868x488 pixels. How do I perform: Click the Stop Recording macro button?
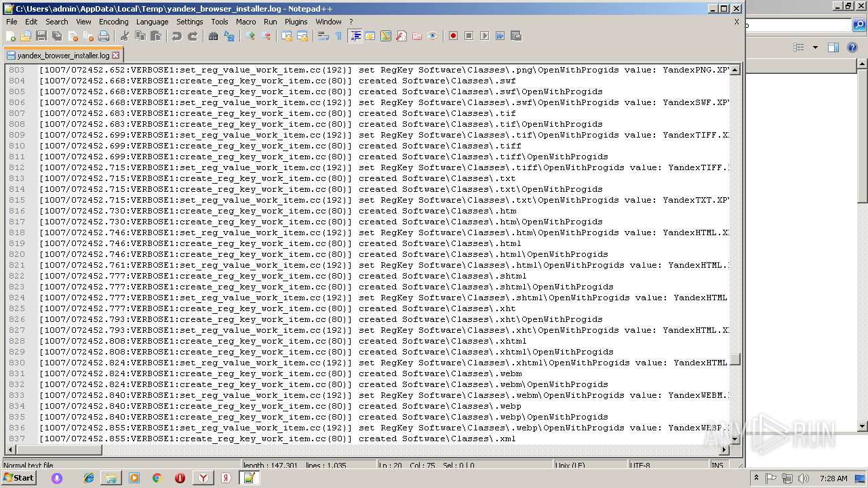click(x=469, y=36)
